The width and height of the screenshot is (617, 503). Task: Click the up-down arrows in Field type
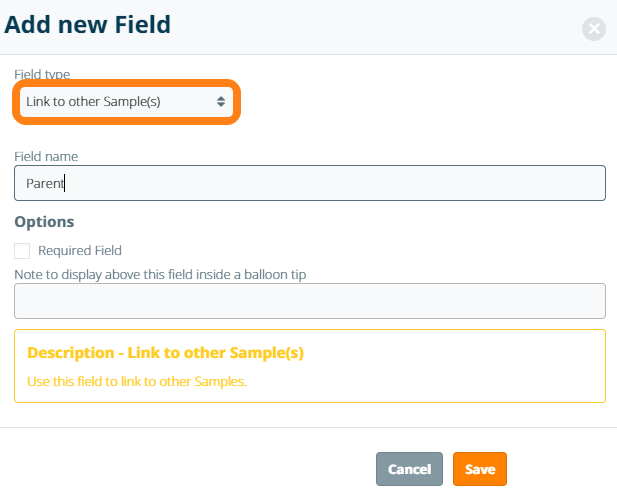[221, 101]
